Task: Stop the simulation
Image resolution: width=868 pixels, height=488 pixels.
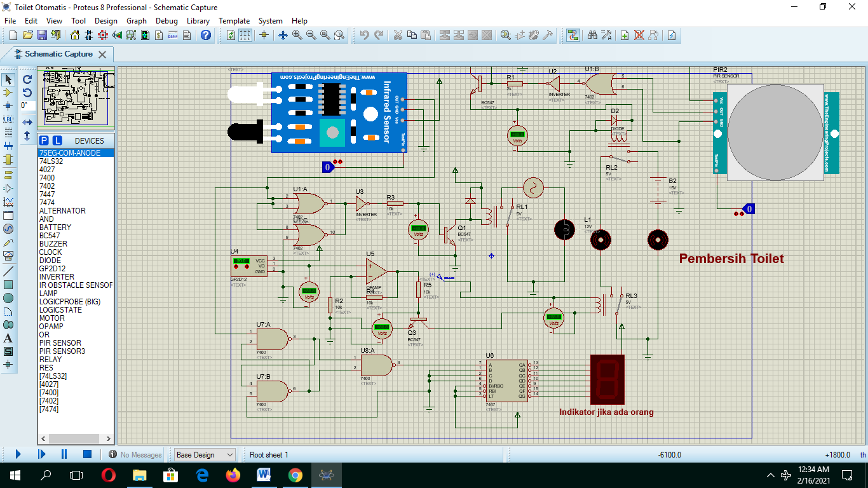Action: pos(87,454)
